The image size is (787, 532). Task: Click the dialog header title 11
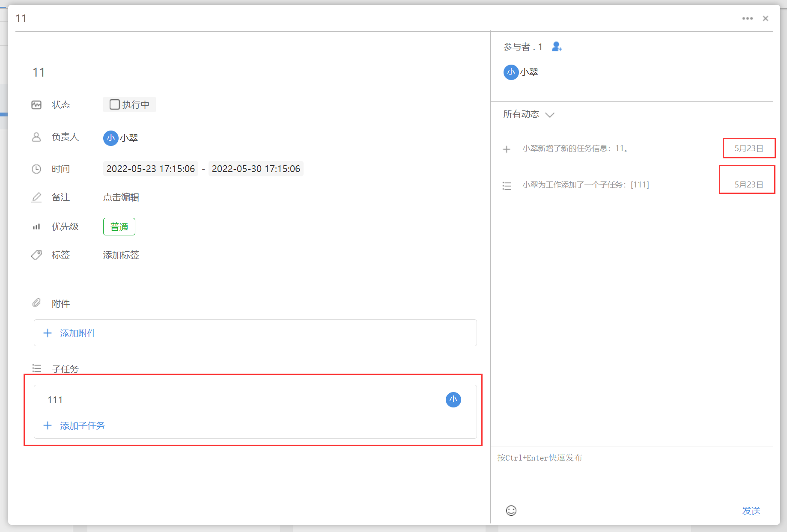pyautogui.click(x=21, y=18)
